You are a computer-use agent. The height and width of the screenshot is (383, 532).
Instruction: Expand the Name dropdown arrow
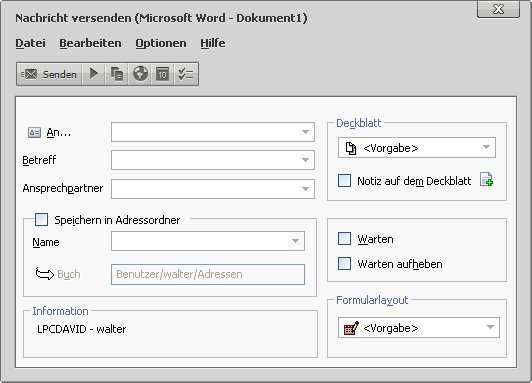coord(296,241)
